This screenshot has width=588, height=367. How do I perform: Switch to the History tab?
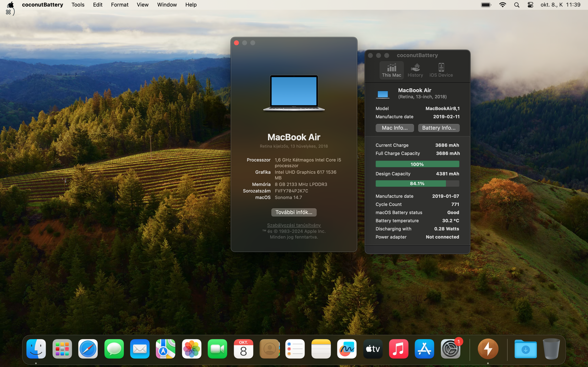415,70
